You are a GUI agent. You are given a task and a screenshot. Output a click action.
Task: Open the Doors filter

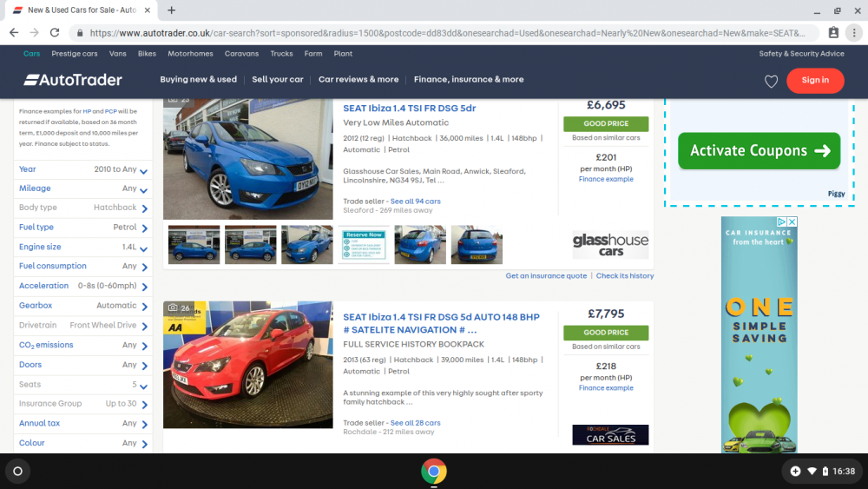point(82,365)
